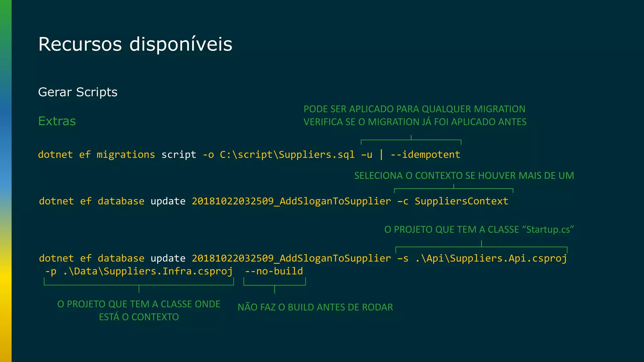Click the '-u' short option in first command
The image size is (644, 362).
coord(367,155)
